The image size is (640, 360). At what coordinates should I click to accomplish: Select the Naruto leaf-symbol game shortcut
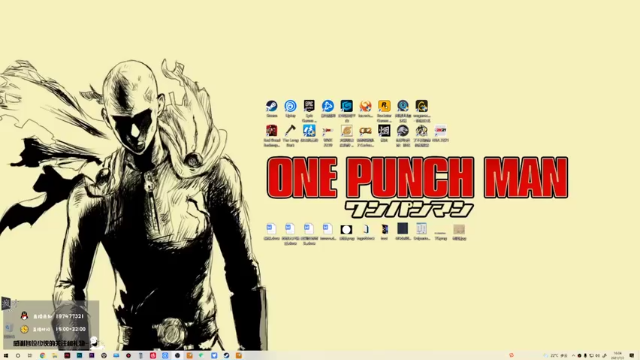tap(347, 131)
